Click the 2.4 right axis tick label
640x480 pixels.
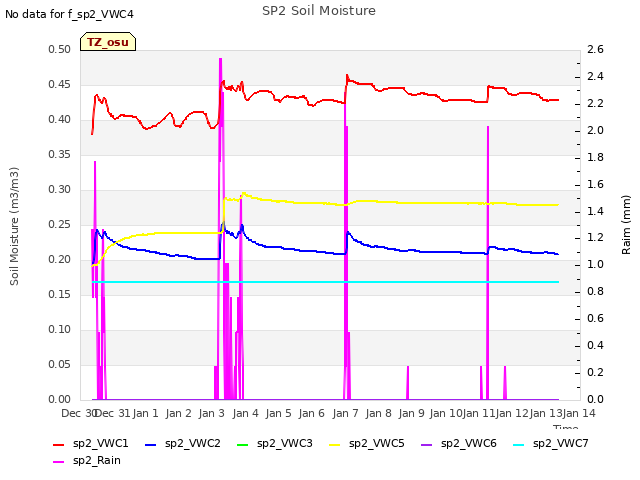[596, 76]
